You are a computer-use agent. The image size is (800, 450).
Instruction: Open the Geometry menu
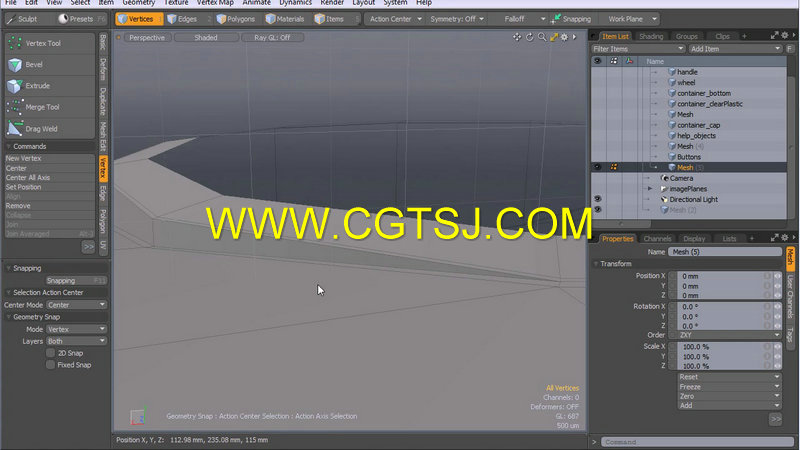tap(139, 3)
